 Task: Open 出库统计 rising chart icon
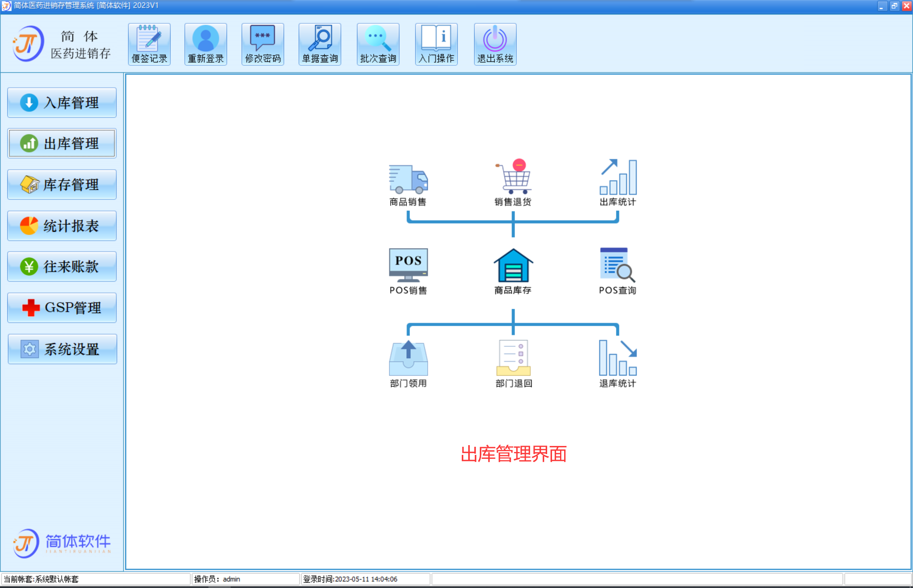click(618, 183)
